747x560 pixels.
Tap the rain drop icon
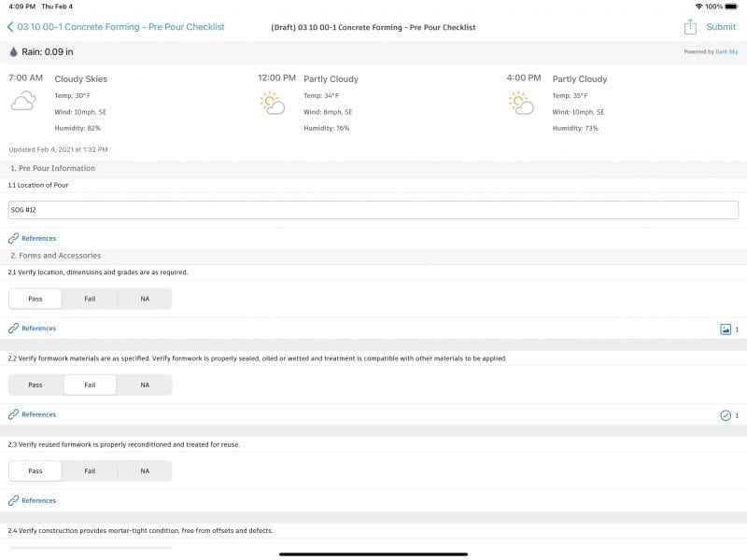coord(13,52)
